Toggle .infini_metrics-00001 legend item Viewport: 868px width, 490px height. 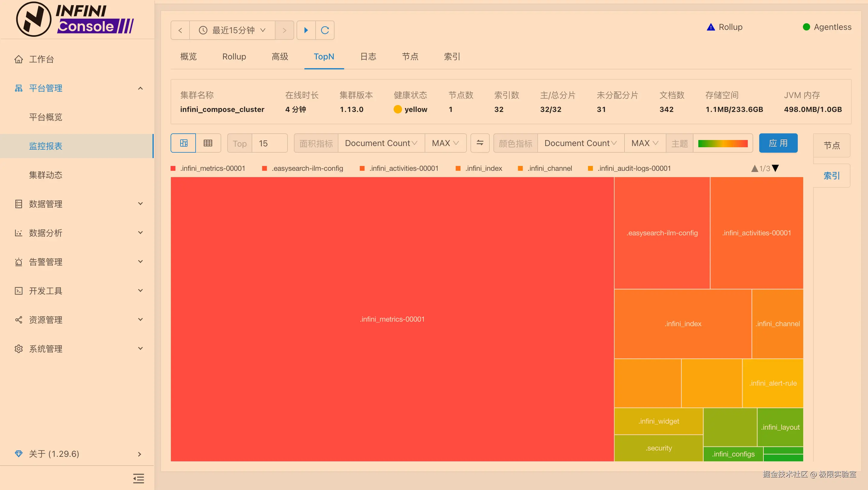tap(212, 168)
